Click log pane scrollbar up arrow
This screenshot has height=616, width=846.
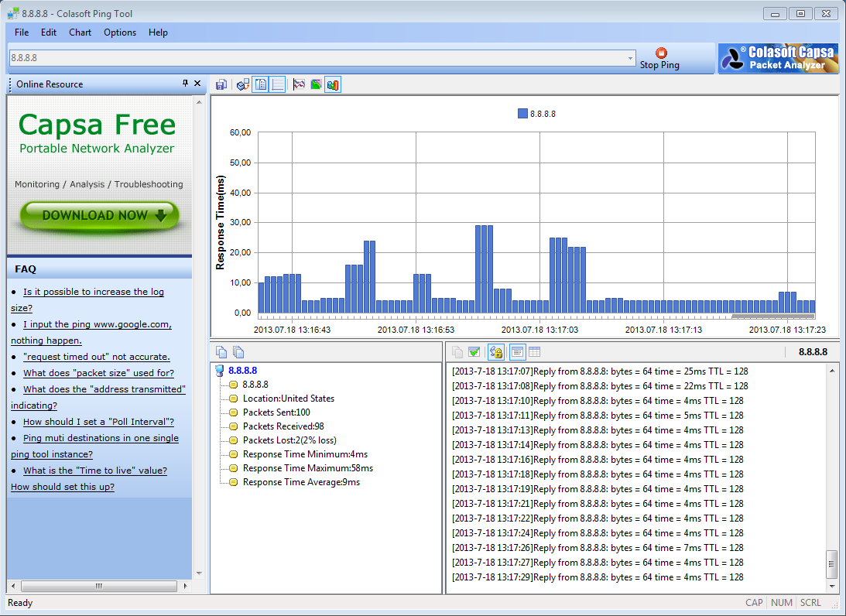[832, 371]
